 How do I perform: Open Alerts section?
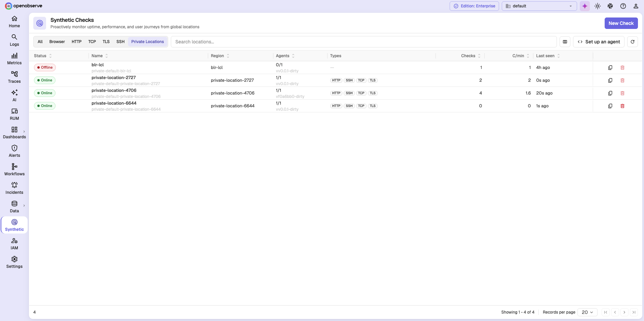click(14, 151)
